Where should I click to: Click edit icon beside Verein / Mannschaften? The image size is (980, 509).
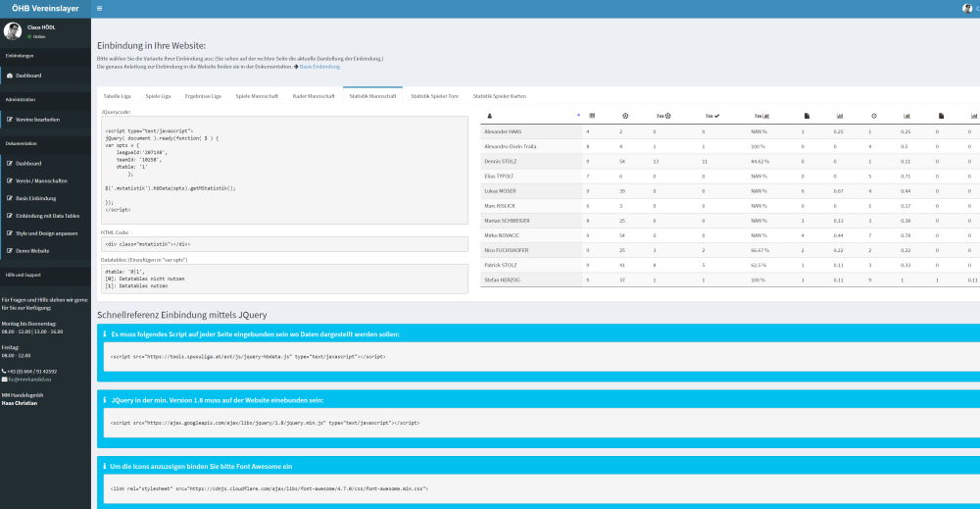pos(10,180)
